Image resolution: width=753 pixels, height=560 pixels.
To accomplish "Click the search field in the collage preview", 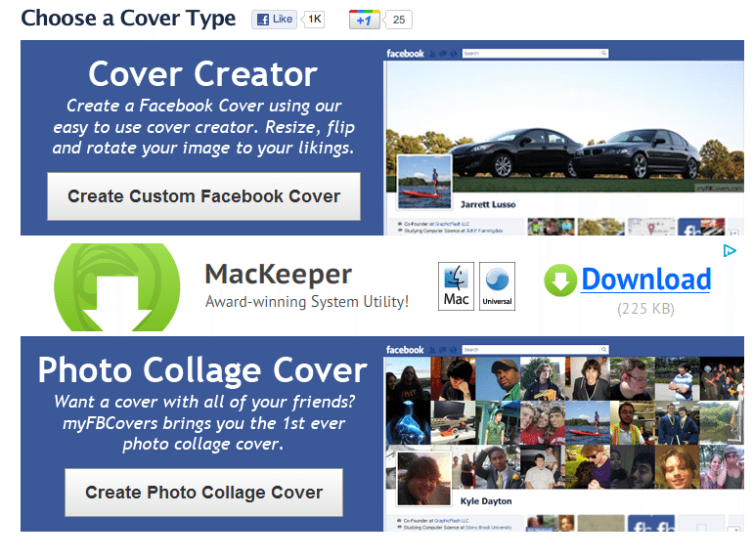I will tap(535, 350).
